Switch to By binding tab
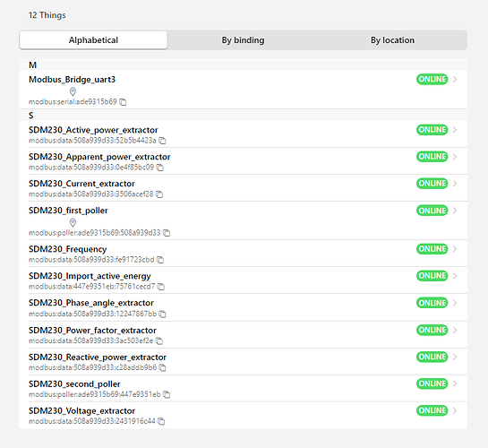The height and width of the screenshot is (448, 488). 243,40
